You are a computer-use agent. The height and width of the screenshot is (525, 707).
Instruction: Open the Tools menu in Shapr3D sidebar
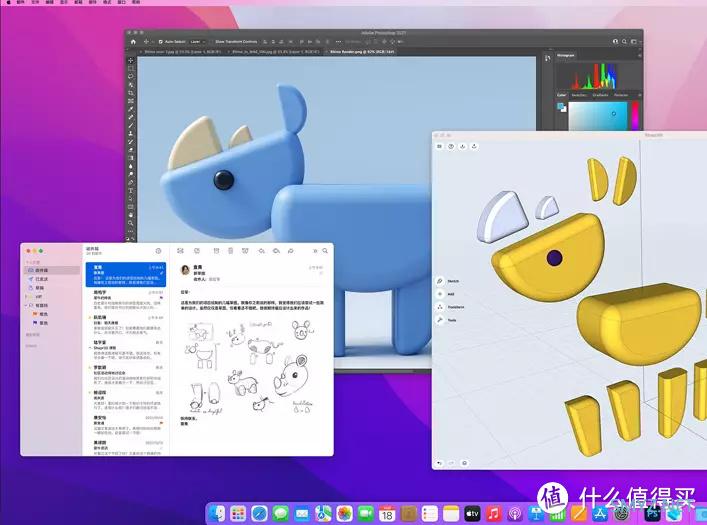coord(440,320)
